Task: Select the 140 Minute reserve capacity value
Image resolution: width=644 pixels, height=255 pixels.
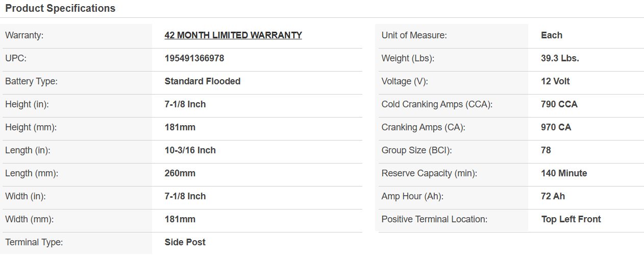Action: pyautogui.click(x=564, y=173)
